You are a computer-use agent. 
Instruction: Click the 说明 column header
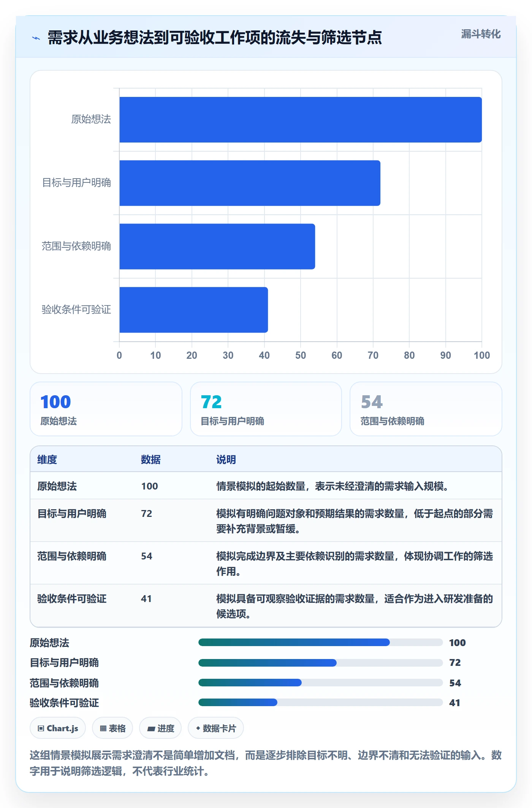pos(226,459)
